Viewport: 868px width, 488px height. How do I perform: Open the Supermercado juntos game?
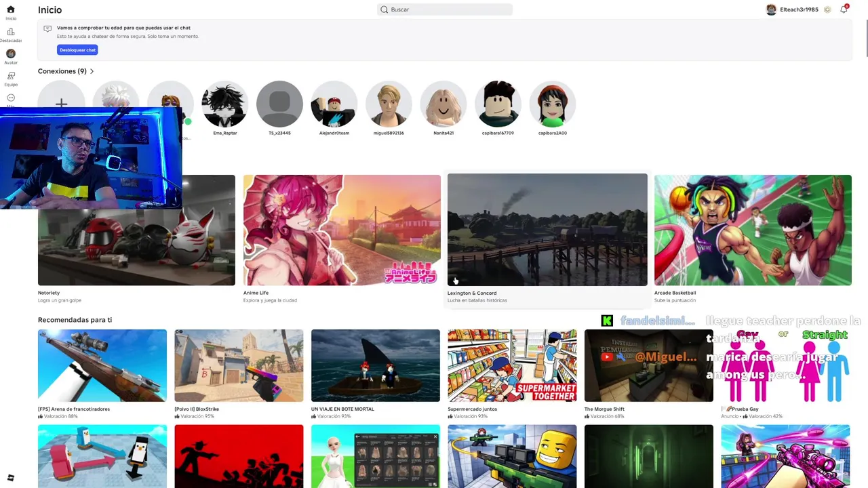(x=512, y=374)
